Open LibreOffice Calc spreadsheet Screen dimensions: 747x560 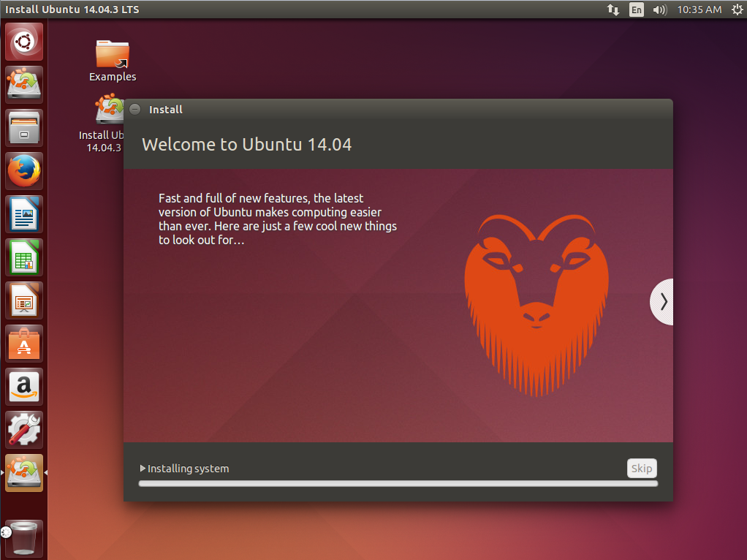[x=24, y=257]
